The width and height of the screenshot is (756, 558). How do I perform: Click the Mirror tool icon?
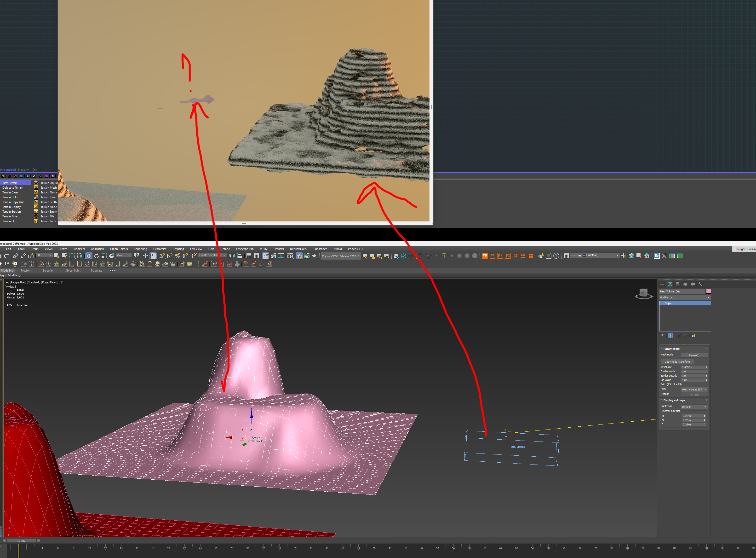coord(232,256)
